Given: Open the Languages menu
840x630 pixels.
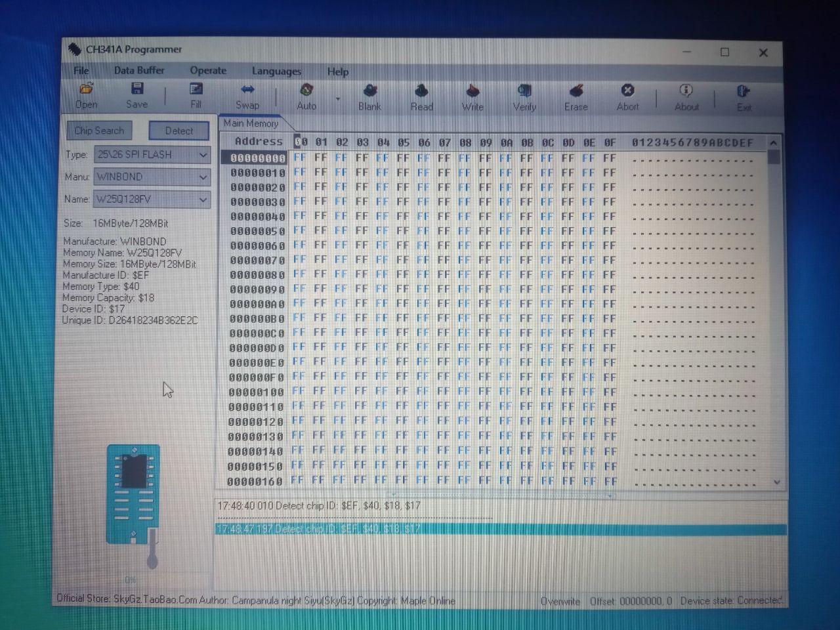Looking at the screenshot, I should pos(276,71).
